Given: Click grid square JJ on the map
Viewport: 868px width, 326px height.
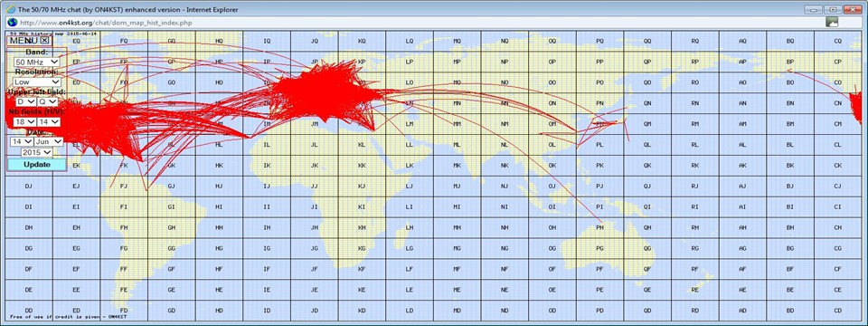Looking at the screenshot, I should (315, 186).
